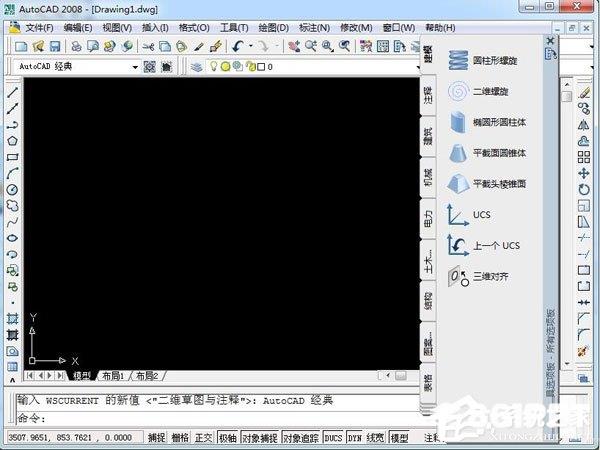Select the Polygon tool

(13, 141)
